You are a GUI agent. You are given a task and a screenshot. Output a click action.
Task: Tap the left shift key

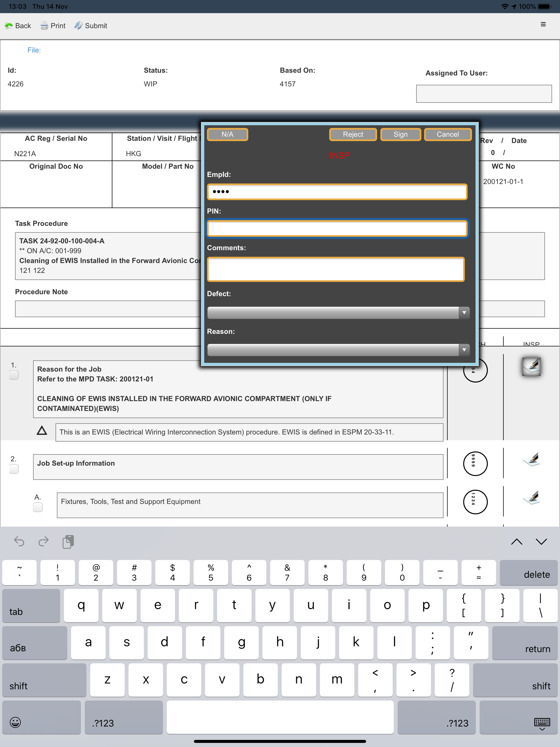point(44,680)
